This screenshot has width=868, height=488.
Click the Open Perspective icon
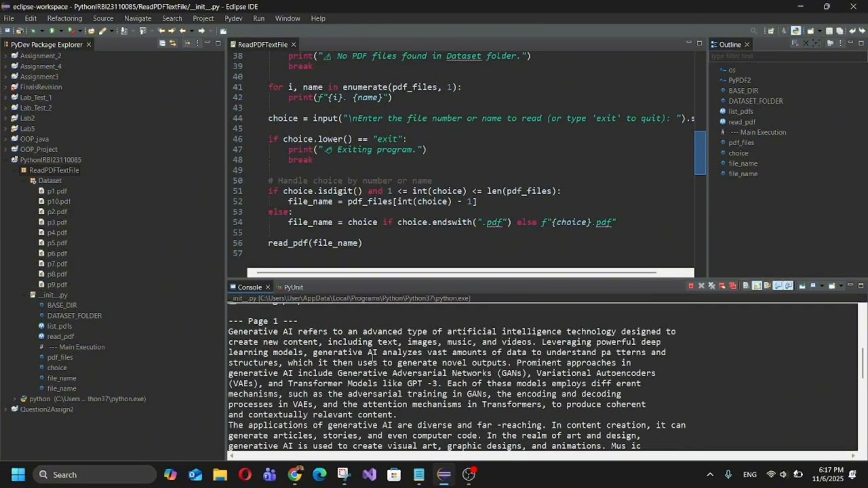coord(771,31)
